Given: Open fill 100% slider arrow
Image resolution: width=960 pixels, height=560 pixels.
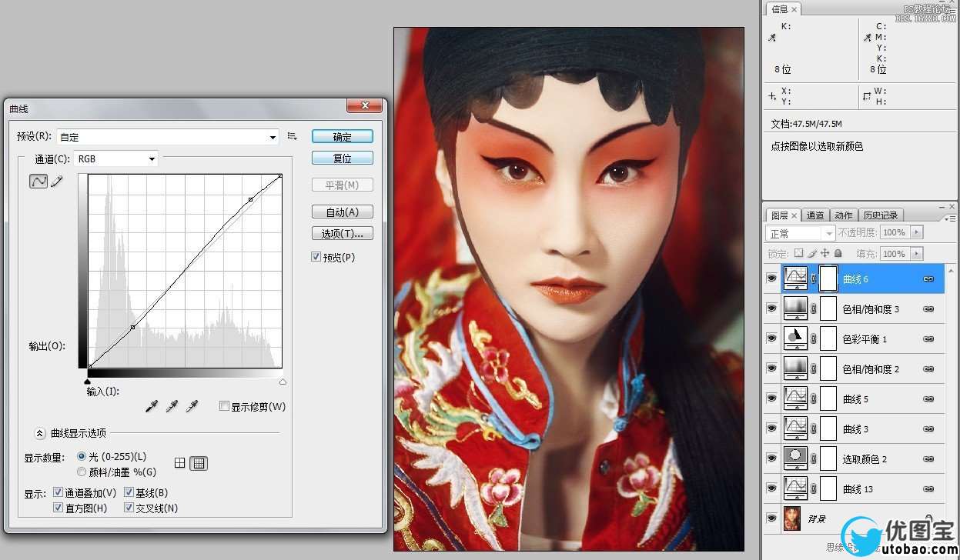Looking at the screenshot, I should point(916,253).
